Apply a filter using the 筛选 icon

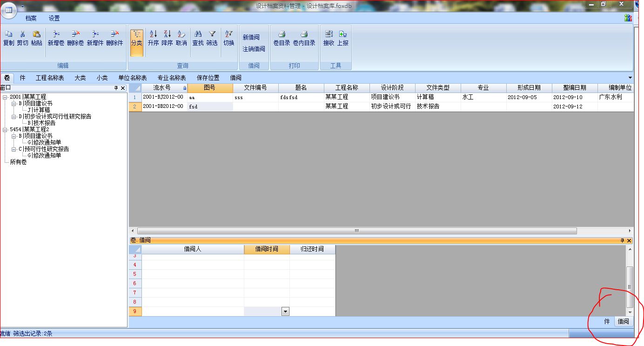pyautogui.click(x=212, y=34)
